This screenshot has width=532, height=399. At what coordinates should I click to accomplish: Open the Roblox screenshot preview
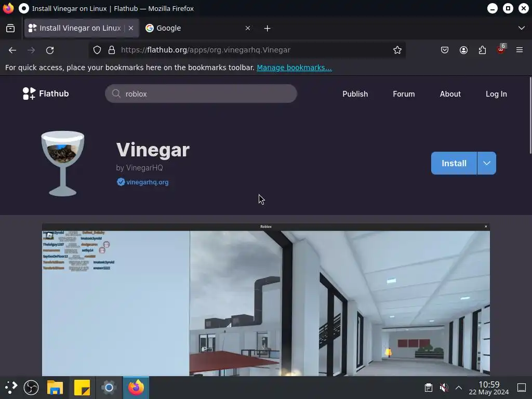[266, 300]
